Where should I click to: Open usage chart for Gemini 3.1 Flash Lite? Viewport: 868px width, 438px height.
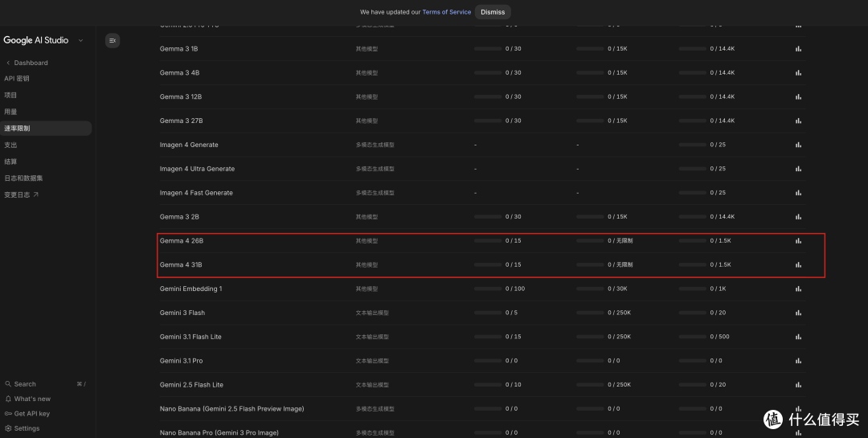click(x=798, y=337)
